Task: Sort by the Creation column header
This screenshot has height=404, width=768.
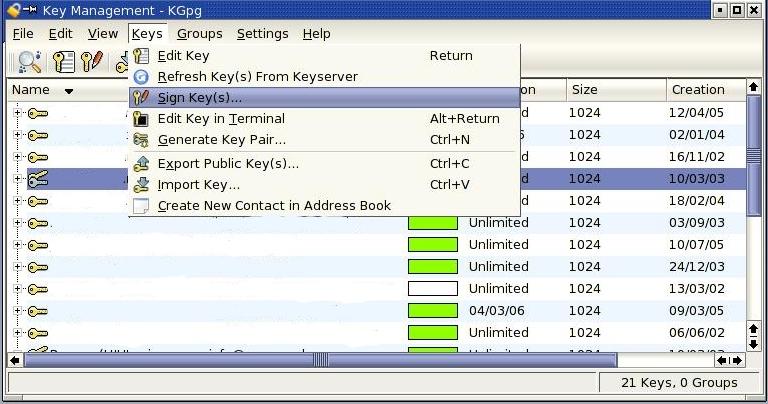Action: coord(706,90)
